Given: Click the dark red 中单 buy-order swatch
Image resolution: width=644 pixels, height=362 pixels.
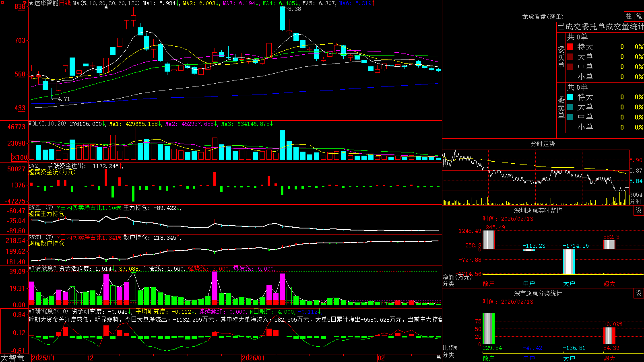Looking at the screenshot, I should (x=570, y=66).
